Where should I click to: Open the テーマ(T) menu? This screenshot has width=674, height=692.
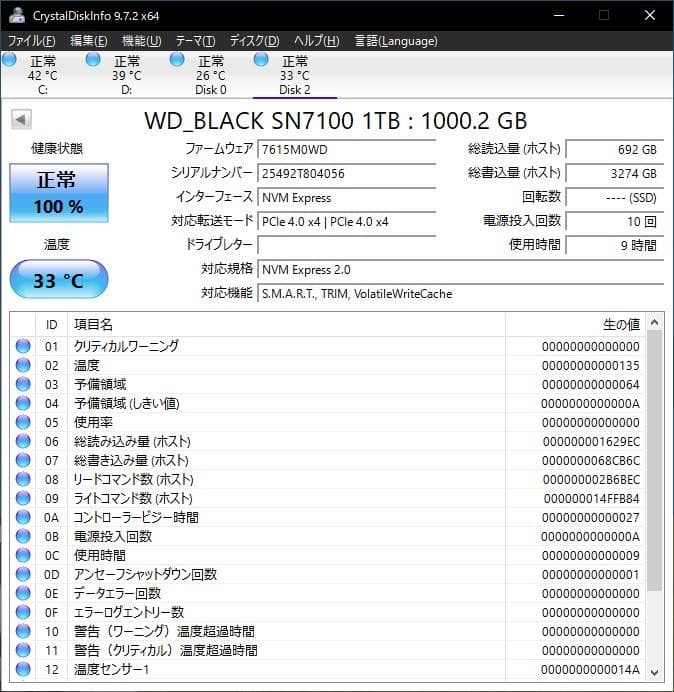pyautogui.click(x=195, y=41)
